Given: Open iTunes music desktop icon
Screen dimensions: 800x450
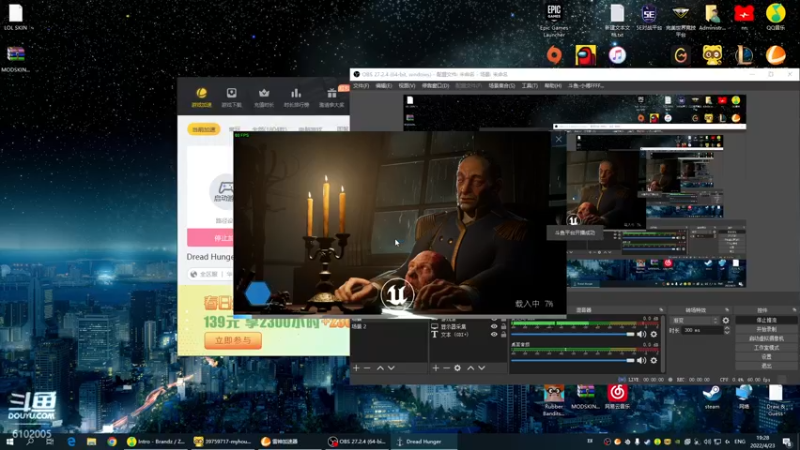Looking at the screenshot, I should [x=617, y=55].
